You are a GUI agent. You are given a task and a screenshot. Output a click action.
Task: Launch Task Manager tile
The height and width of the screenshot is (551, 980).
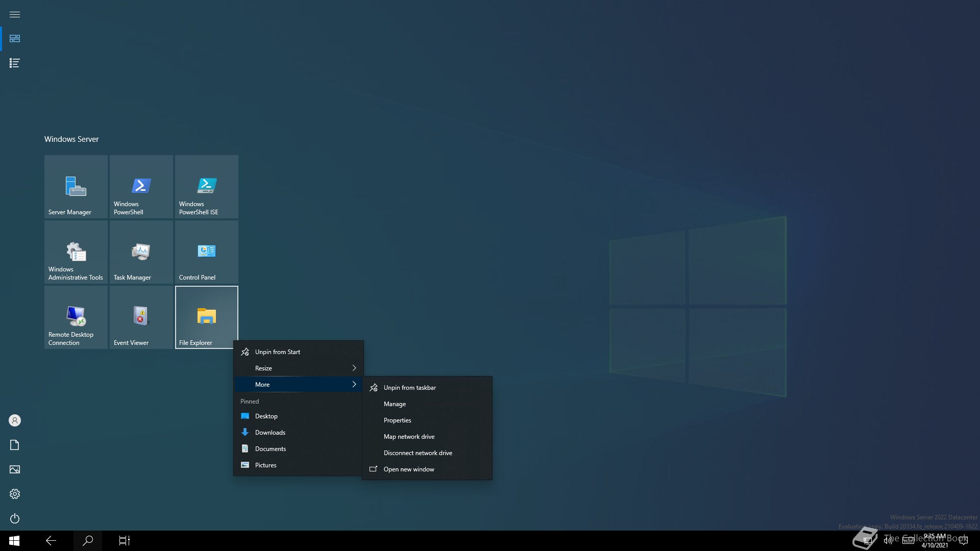pyautogui.click(x=141, y=252)
